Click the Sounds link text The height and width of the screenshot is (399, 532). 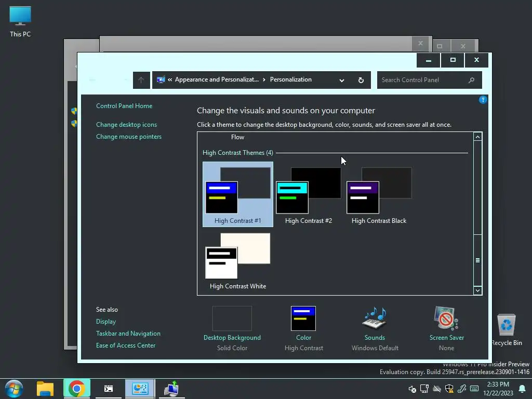tap(375, 338)
